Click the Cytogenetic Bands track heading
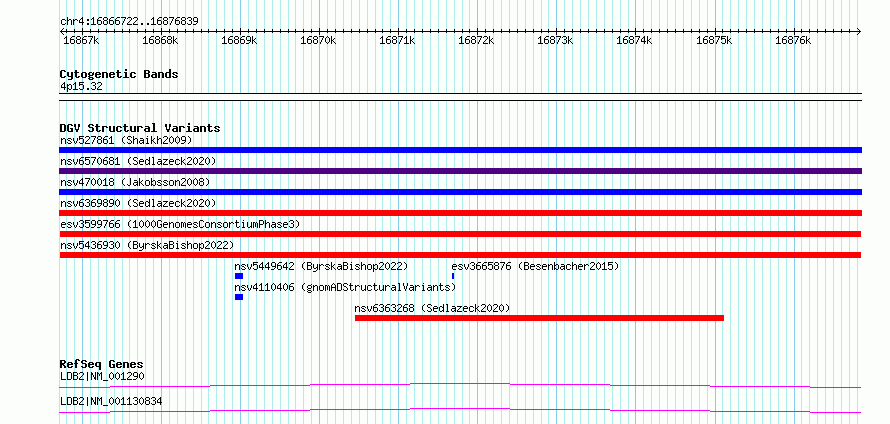Viewport: 890px width, 424px height. tap(119, 74)
